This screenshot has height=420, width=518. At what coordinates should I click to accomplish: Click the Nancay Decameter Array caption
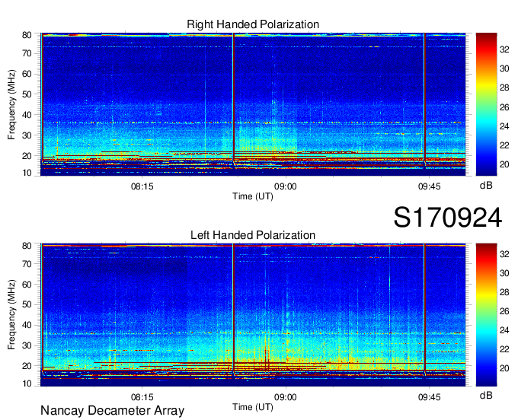pyautogui.click(x=112, y=411)
